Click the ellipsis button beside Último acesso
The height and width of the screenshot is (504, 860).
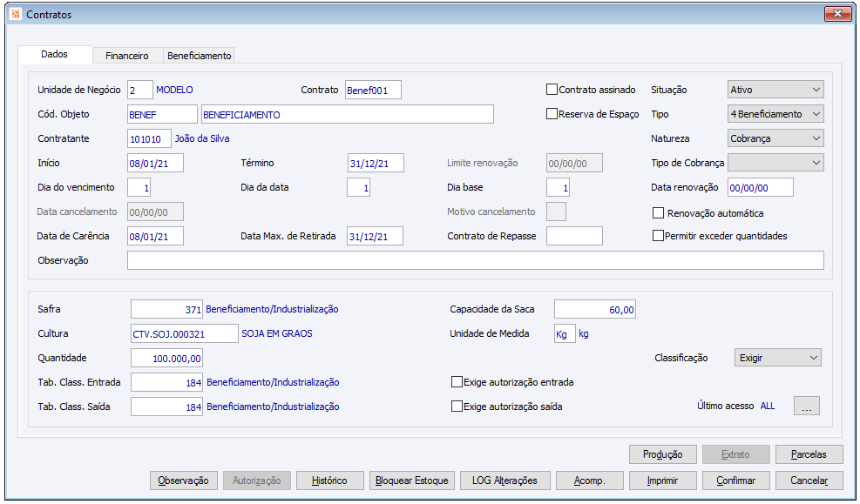click(x=806, y=406)
